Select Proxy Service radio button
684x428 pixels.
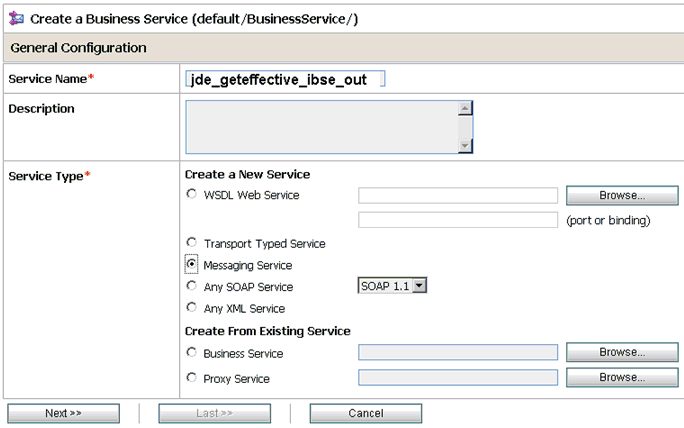click(191, 377)
